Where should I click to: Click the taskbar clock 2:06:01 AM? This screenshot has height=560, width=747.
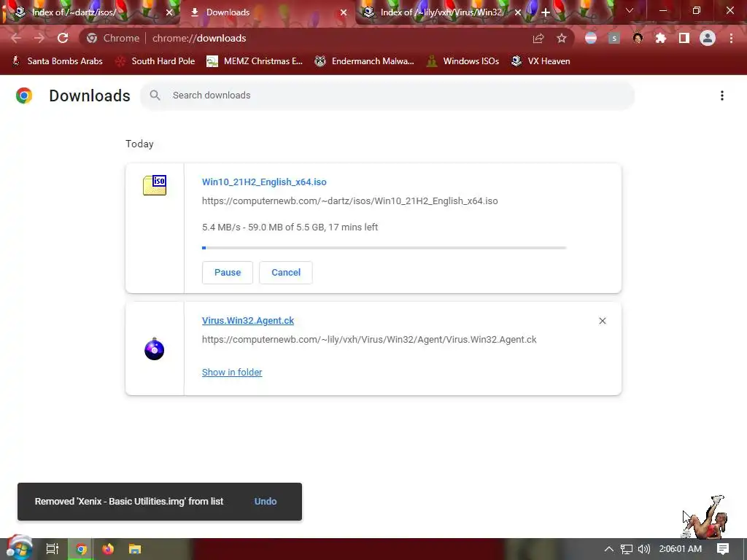click(x=681, y=549)
